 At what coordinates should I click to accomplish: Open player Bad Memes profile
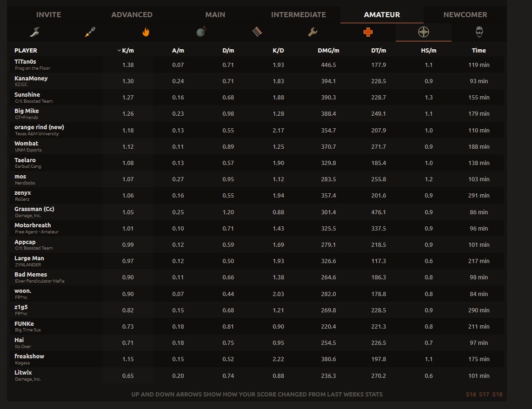tap(31, 274)
